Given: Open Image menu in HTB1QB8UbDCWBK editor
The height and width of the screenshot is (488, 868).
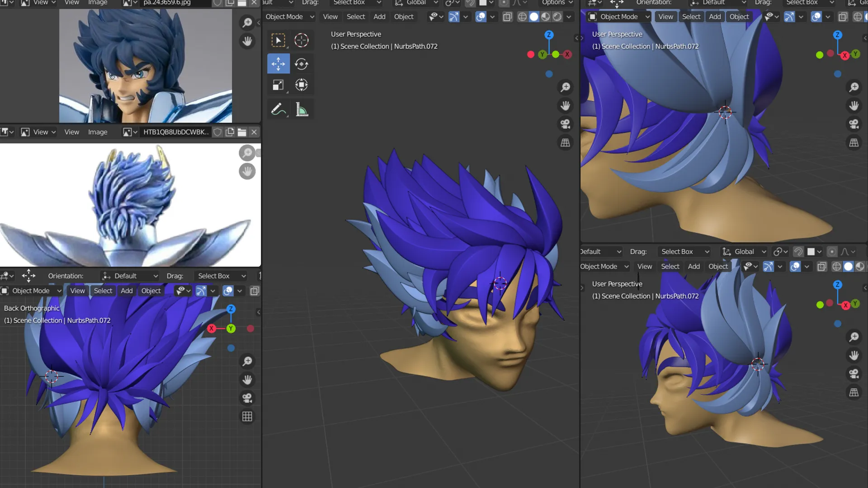Looking at the screenshot, I should point(98,132).
